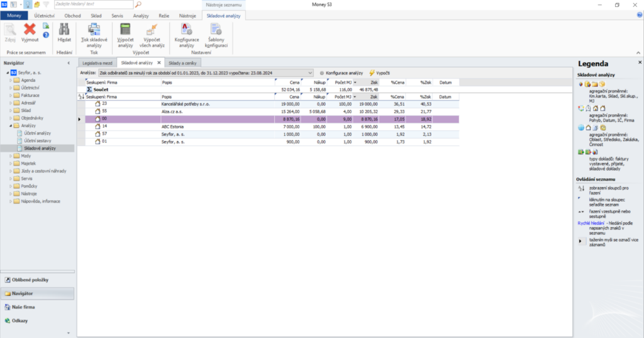Click Tisk skladové analýzy printer icon
644x338 pixels.
(94, 31)
